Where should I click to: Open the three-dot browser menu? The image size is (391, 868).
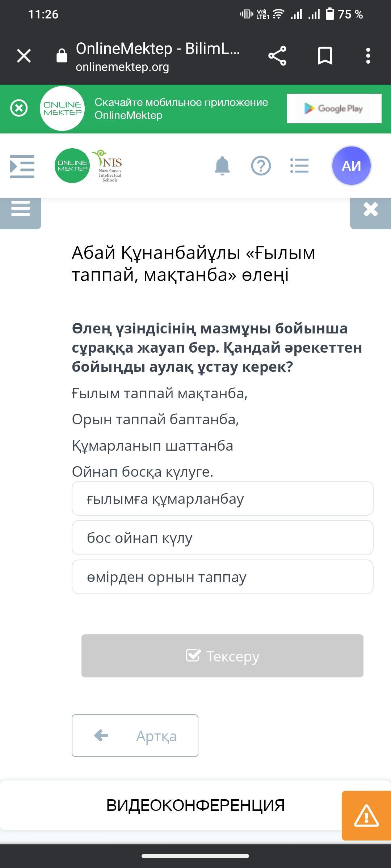click(368, 56)
